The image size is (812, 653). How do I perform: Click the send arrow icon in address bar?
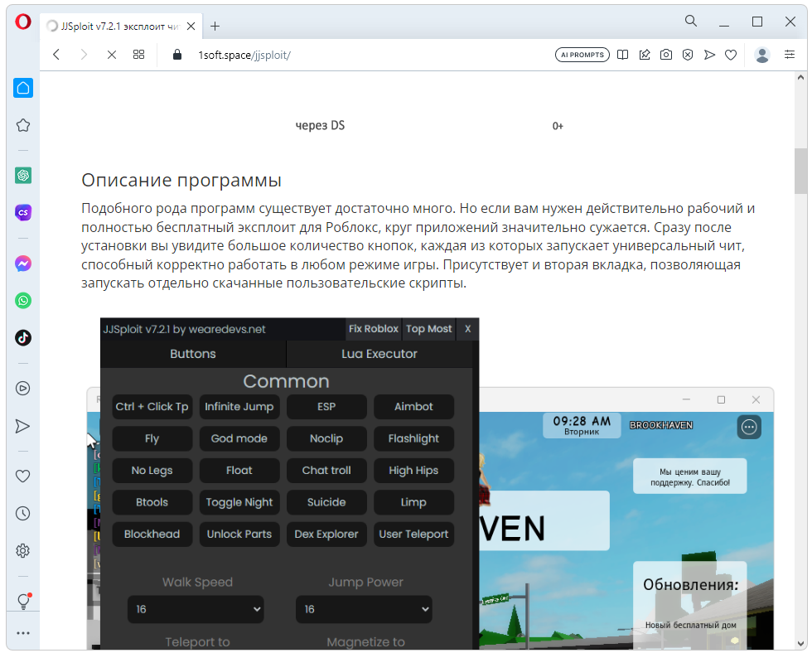[x=709, y=55]
